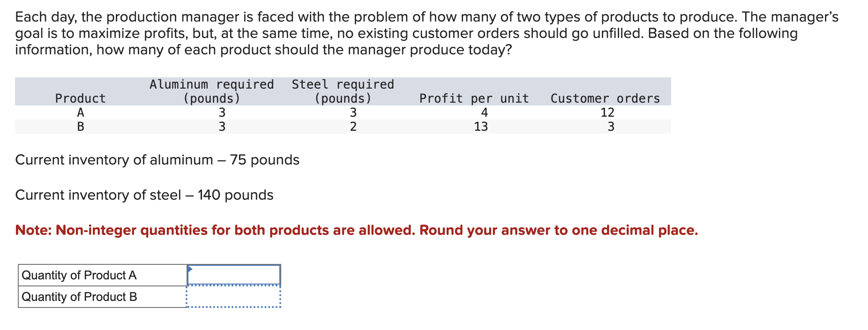This screenshot has height=330, width=868.
Task: Select the 'Quantity of Product A' row label
Action: point(79,276)
